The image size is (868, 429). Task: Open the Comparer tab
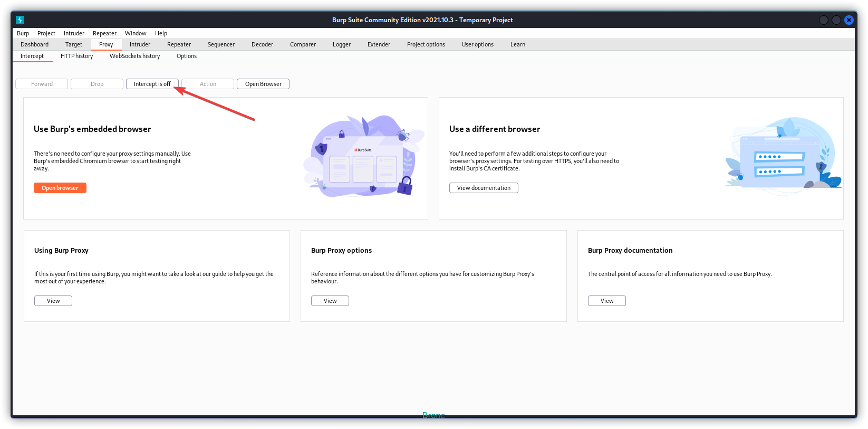303,44
